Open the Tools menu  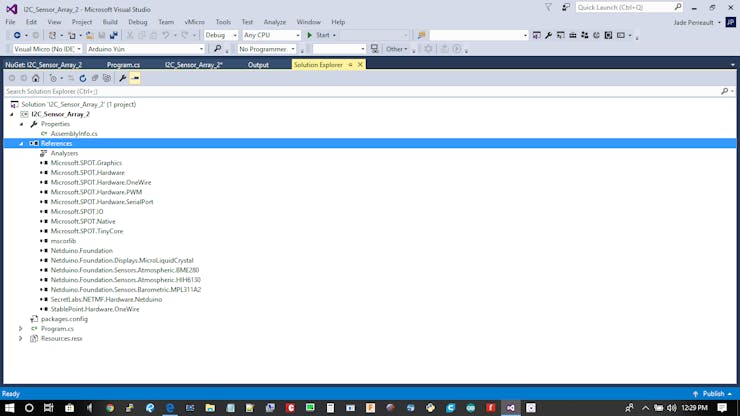223,22
